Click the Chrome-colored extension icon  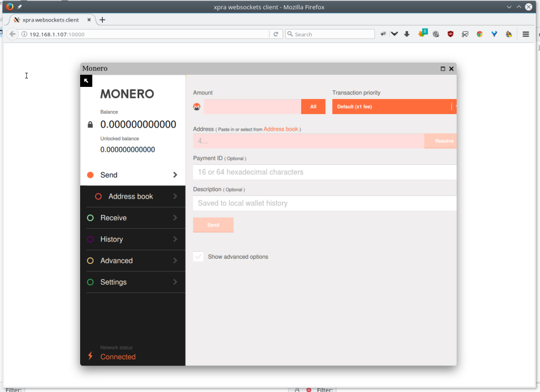pos(479,34)
